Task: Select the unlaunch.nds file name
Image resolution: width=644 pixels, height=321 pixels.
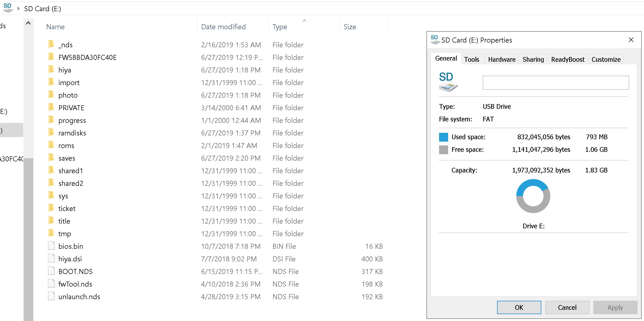Action: (79, 297)
